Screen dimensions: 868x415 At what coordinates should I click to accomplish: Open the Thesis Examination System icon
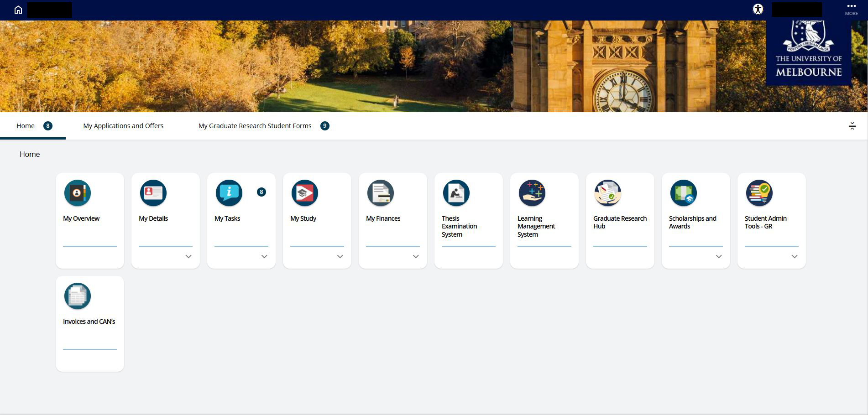coord(456,193)
